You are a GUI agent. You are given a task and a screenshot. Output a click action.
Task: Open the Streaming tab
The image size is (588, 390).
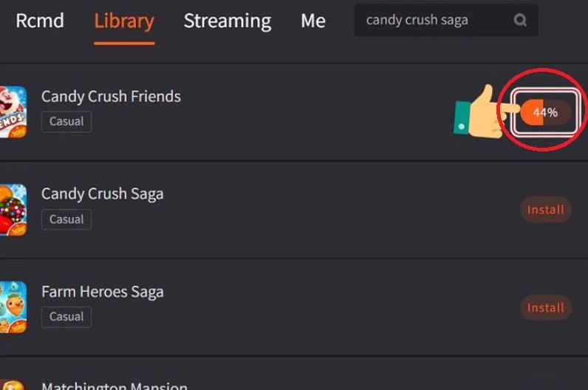coord(228,21)
